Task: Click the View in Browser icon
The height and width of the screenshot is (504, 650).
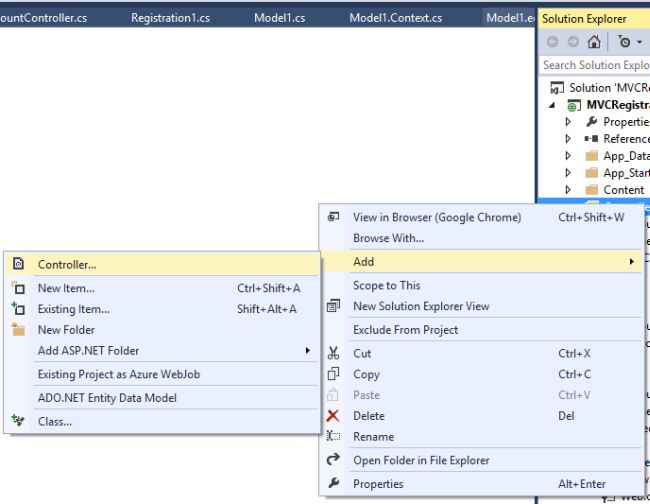Action: click(334, 217)
